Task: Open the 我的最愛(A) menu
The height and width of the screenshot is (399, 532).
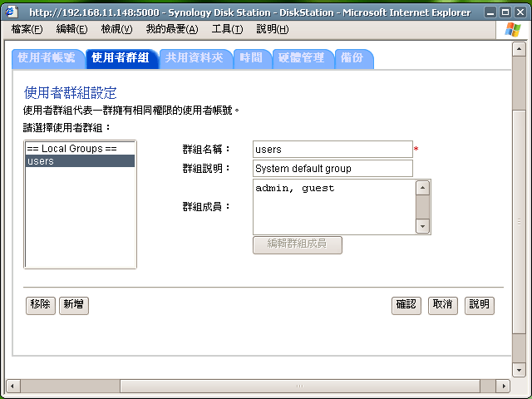Action: coord(172,29)
